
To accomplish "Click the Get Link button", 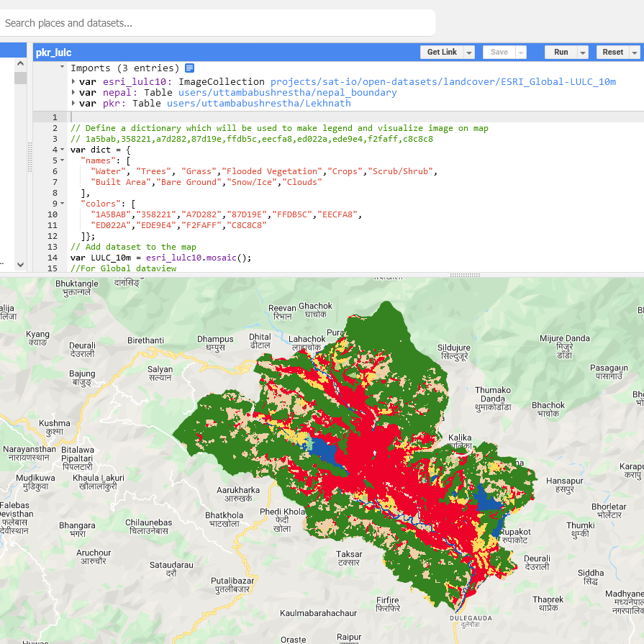I will [x=441, y=53].
